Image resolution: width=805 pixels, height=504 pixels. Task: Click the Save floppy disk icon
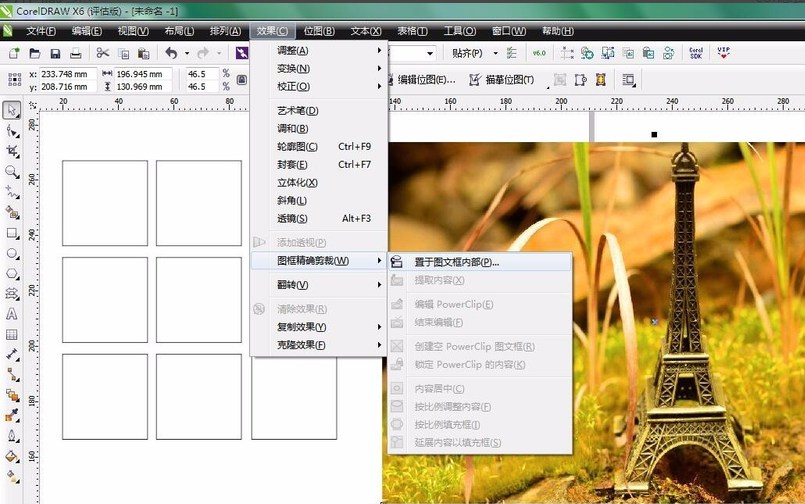(x=54, y=53)
